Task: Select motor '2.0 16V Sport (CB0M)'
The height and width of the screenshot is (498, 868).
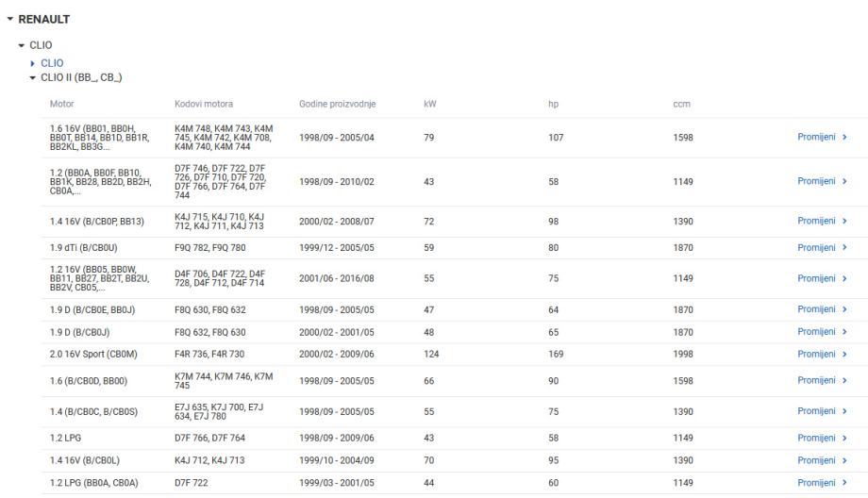Action: click(93, 354)
